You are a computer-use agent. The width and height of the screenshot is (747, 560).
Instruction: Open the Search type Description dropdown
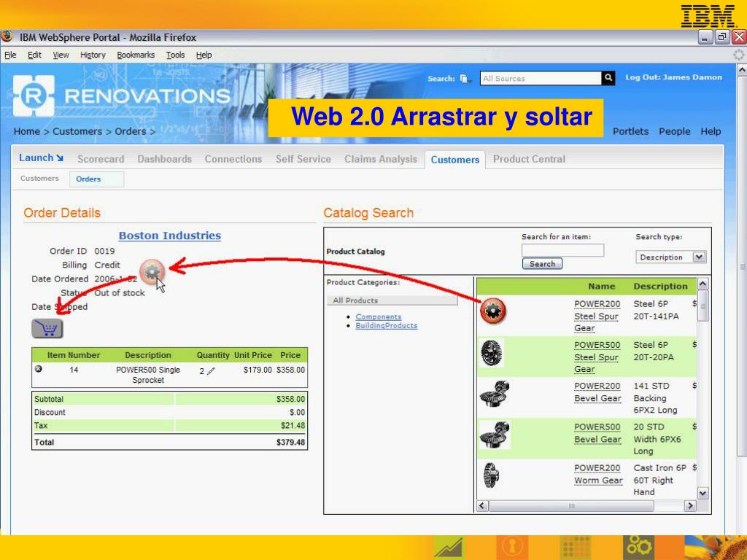click(670, 257)
